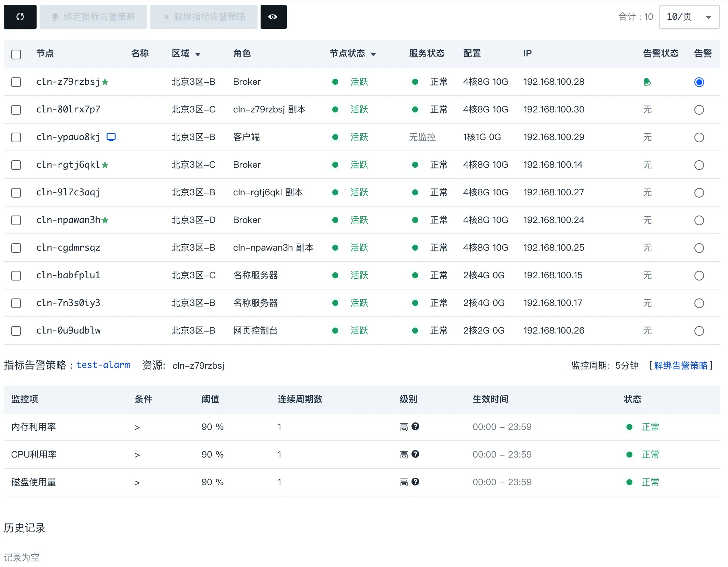Click config text 1核1G 0G

(x=482, y=137)
